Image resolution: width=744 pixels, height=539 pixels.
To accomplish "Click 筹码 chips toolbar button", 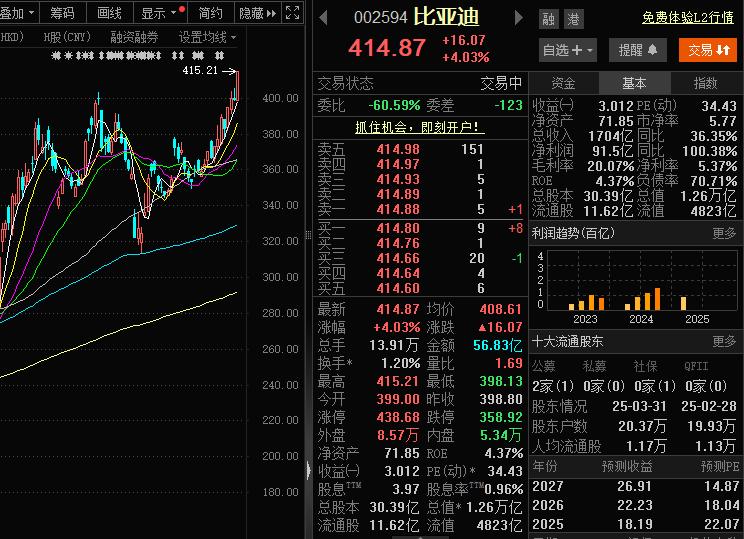I will coord(63,13).
